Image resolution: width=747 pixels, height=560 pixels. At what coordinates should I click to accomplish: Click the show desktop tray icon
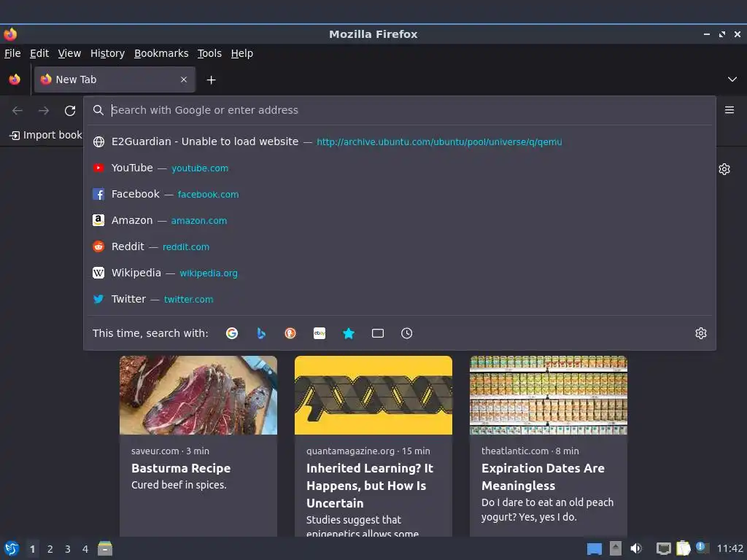594,549
